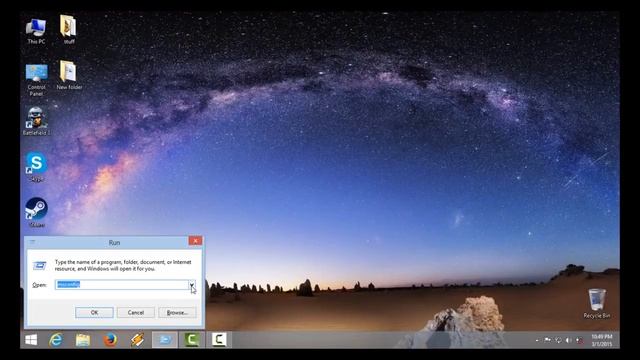Select the Battlefield game shortcut
The image size is (640, 360).
point(36,121)
